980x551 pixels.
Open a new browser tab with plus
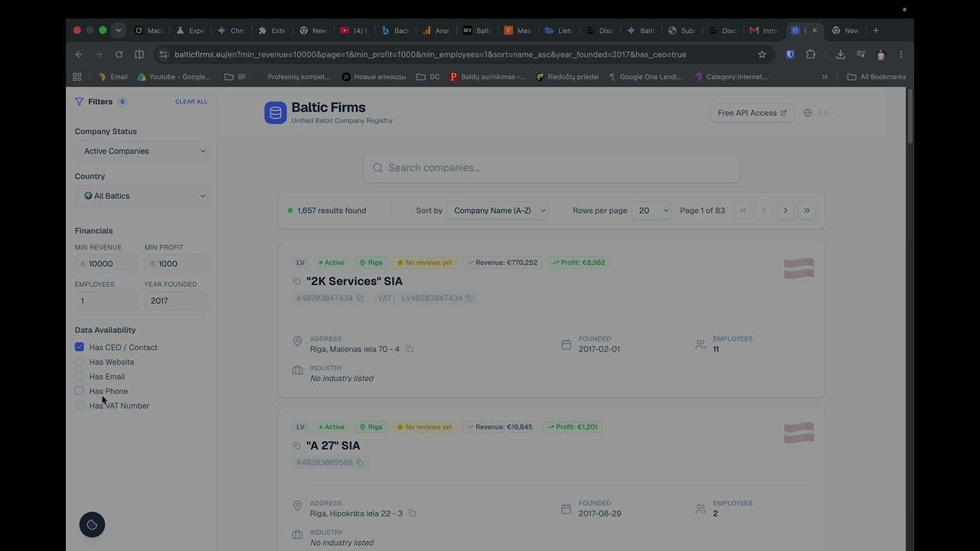(x=876, y=31)
